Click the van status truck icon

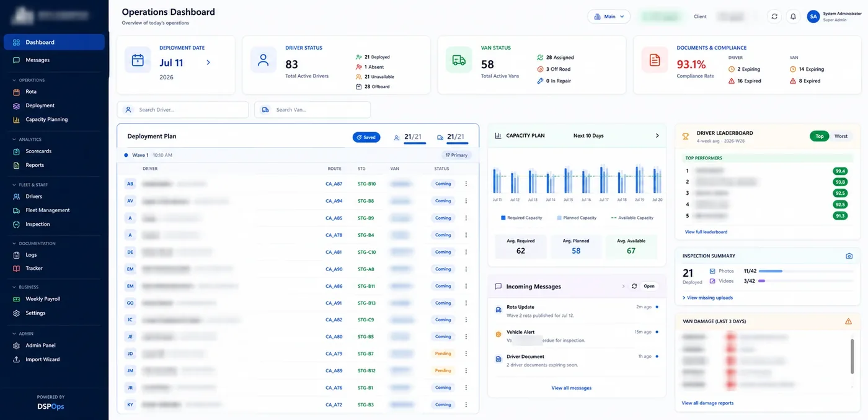[459, 60]
